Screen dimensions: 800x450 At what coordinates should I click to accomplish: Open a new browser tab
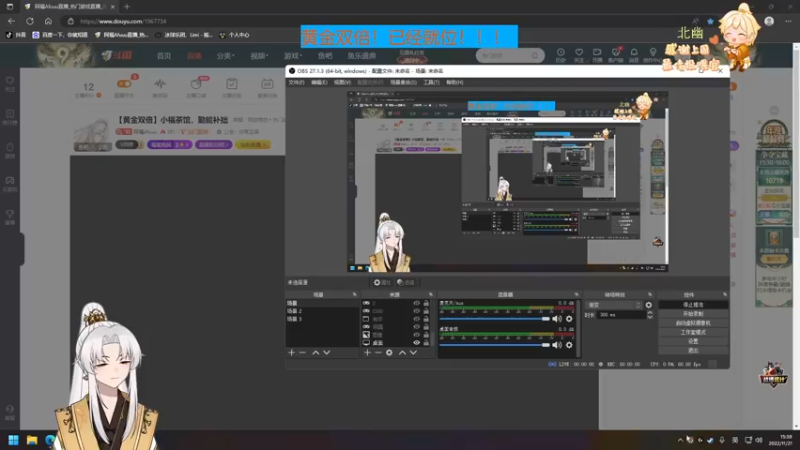(x=127, y=7)
